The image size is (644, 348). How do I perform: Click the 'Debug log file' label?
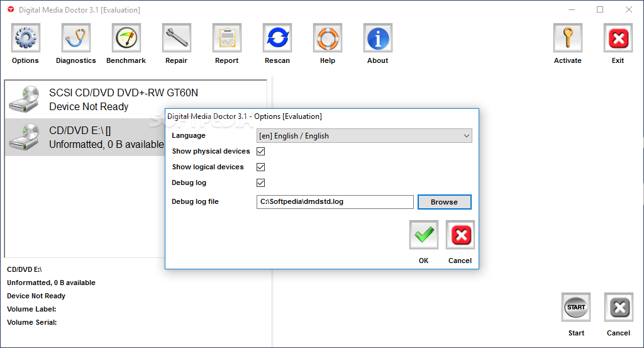pos(195,201)
